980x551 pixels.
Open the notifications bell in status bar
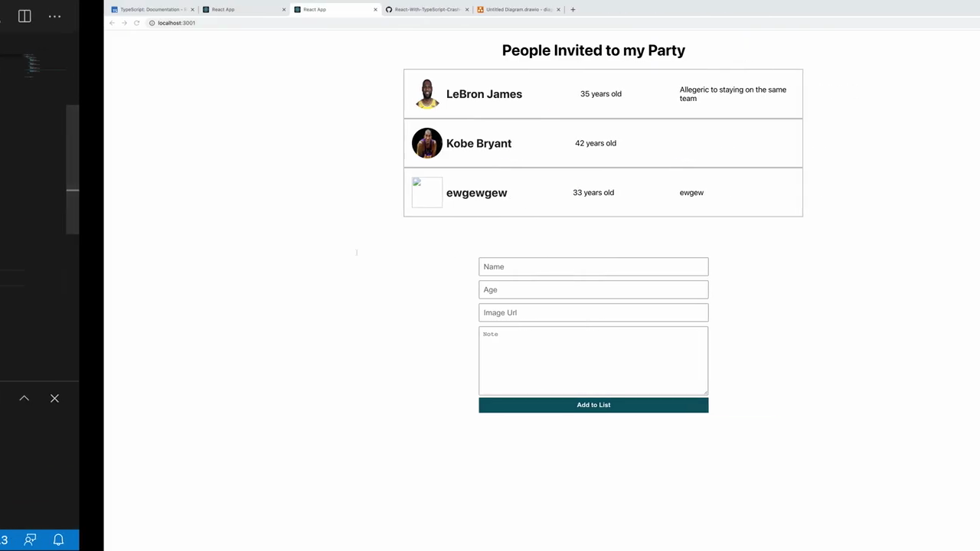tap(58, 540)
